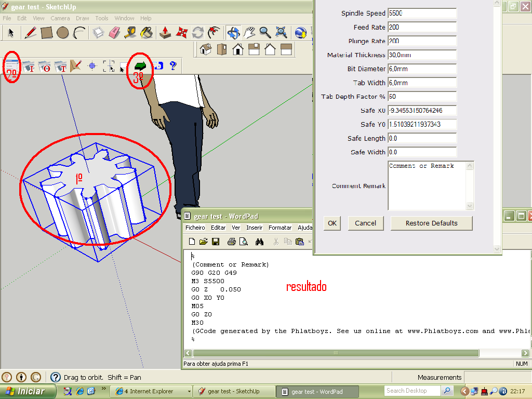Click the Make Component icon
532x399 pixels.
(98, 33)
